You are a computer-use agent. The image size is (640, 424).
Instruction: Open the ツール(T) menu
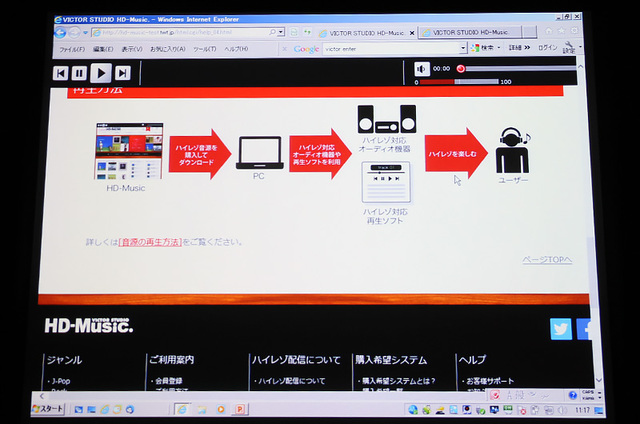pos(205,49)
